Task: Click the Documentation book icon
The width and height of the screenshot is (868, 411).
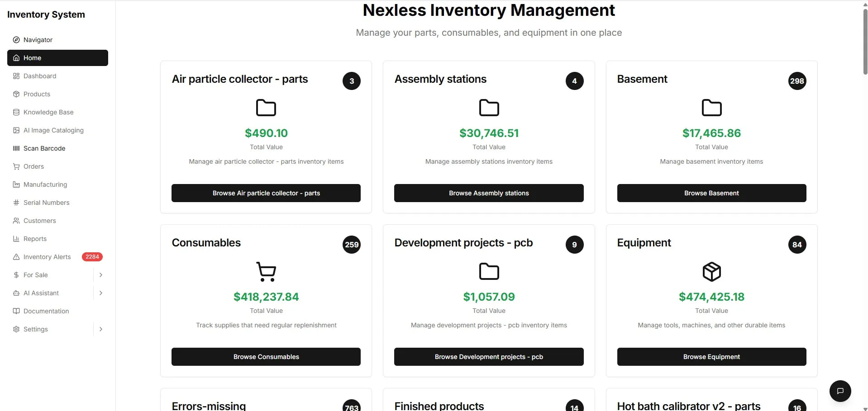Action: 16,311
